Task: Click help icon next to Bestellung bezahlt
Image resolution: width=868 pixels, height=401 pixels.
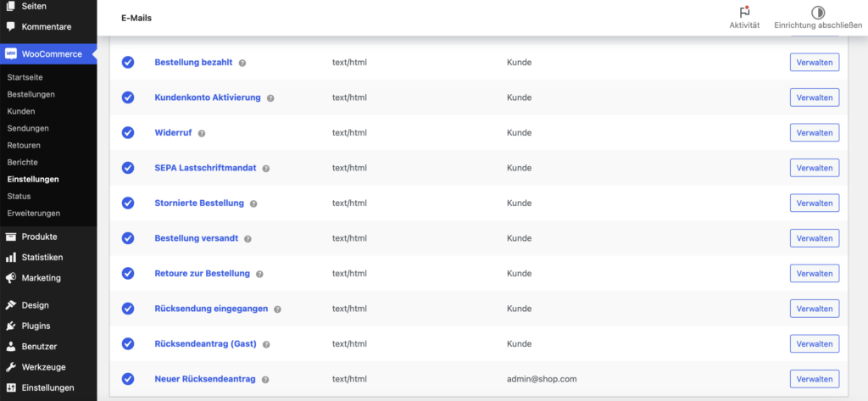Action: [x=242, y=63]
